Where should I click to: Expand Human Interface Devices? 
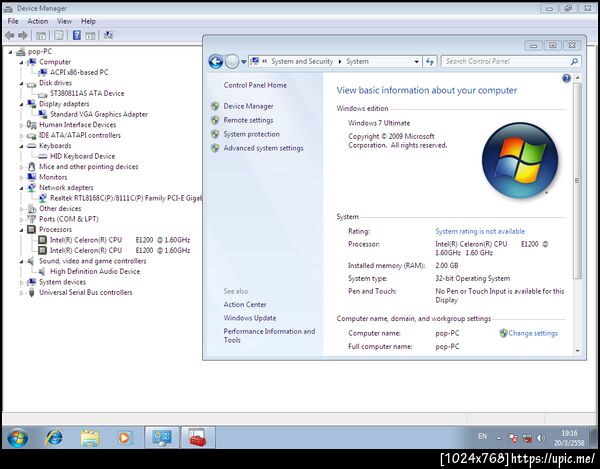21,125
